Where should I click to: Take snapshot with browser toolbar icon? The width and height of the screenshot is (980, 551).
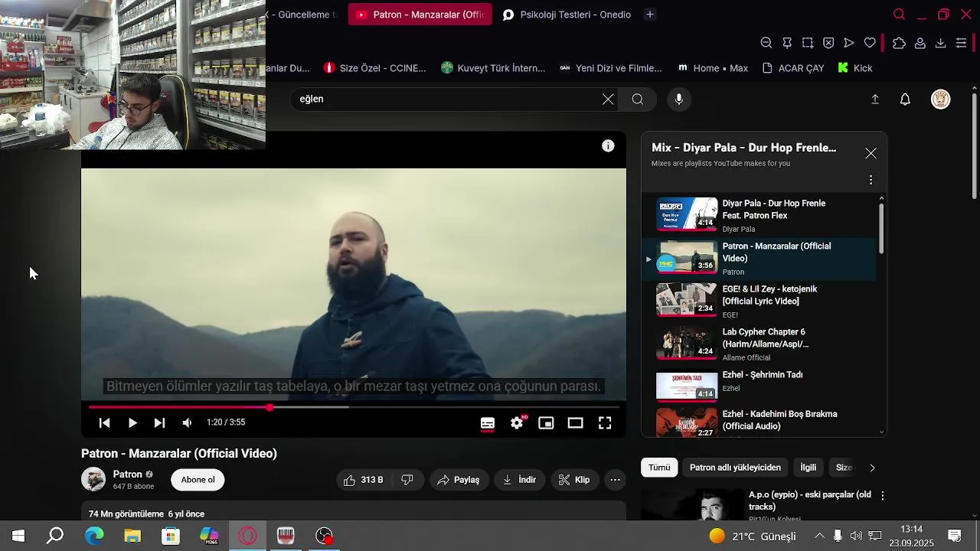click(808, 43)
